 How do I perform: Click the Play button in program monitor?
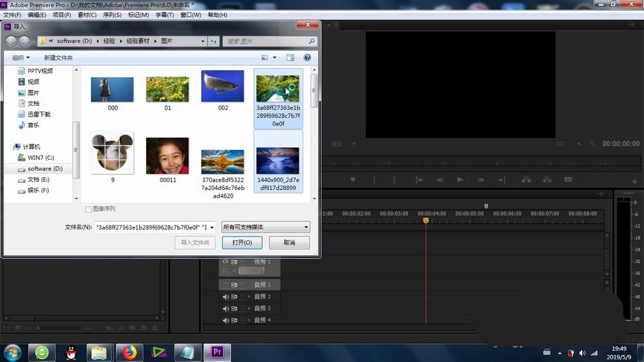pos(460,180)
